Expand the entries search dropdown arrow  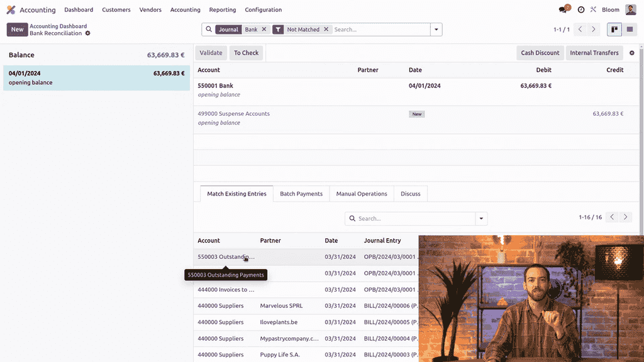[481, 219]
